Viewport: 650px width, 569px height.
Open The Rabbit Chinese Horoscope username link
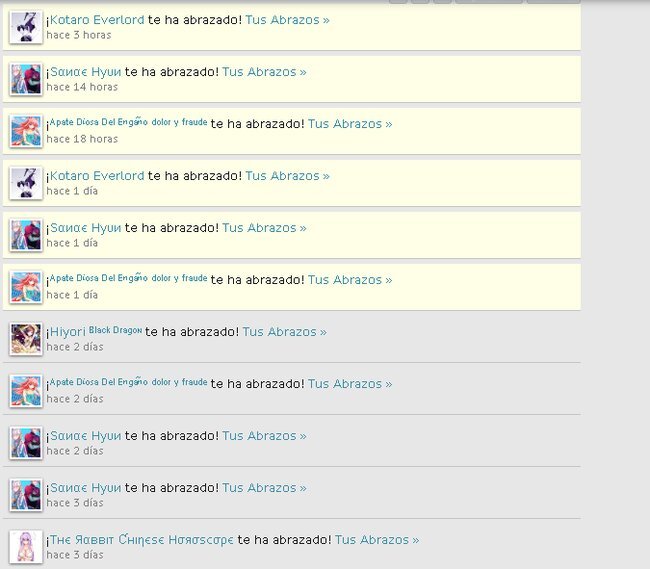click(142, 540)
